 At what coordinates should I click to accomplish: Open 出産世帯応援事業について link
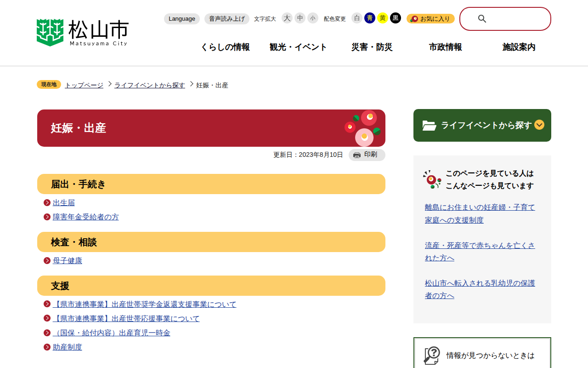click(x=126, y=319)
